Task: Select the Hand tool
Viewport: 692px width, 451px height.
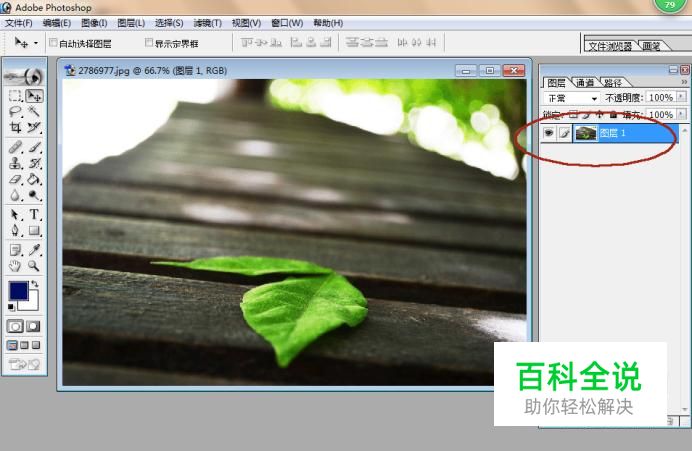Action: click(15, 266)
